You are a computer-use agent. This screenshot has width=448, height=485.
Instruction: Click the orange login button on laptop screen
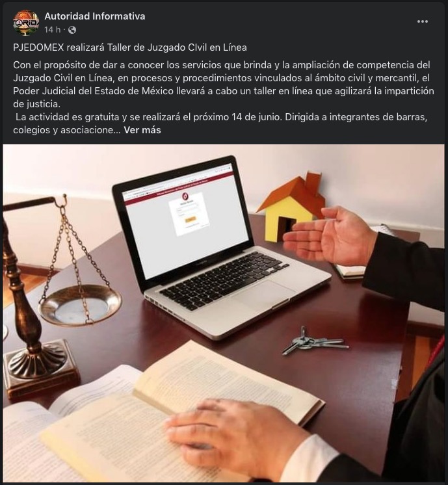click(x=191, y=219)
